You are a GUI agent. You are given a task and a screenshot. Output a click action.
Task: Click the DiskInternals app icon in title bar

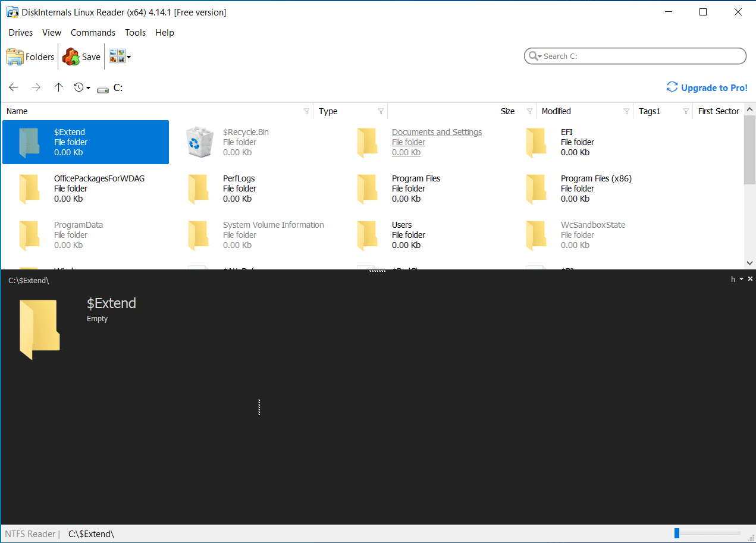[12, 12]
